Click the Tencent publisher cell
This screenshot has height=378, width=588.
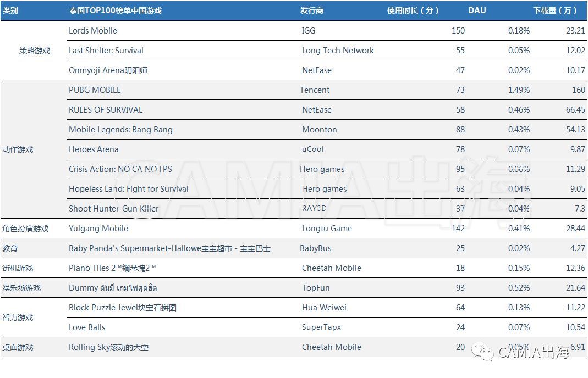[315, 90]
